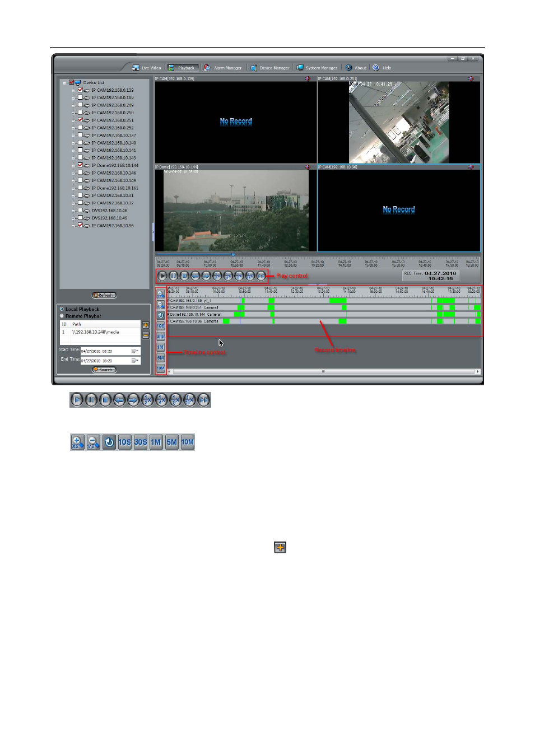This screenshot has height=756, width=535.
Task: Check the IP CAM192.168.0.249 checkbox
Action: coord(80,105)
